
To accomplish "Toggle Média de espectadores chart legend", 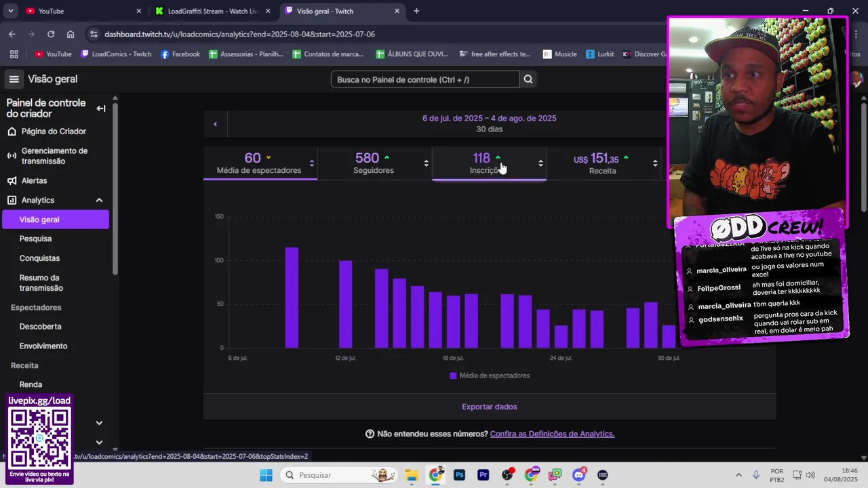I will (490, 375).
